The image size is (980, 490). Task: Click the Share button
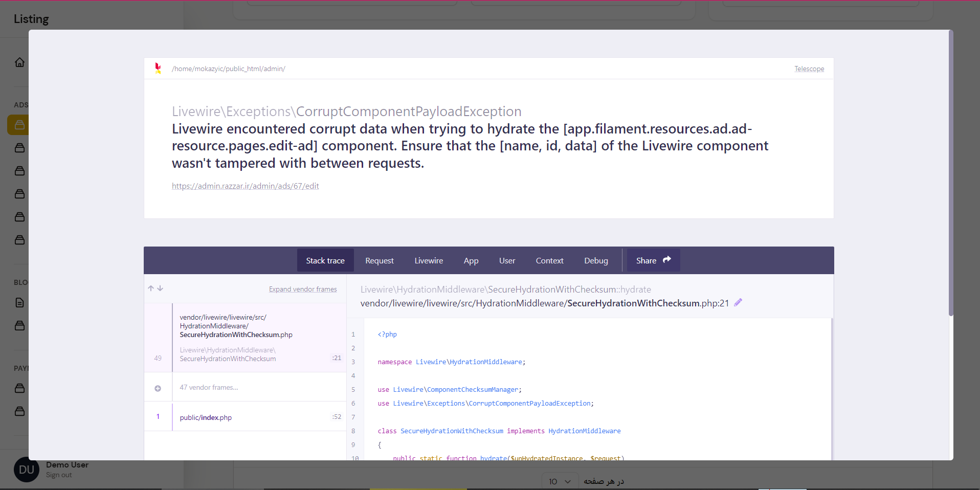pyautogui.click(x=653, y=260)
